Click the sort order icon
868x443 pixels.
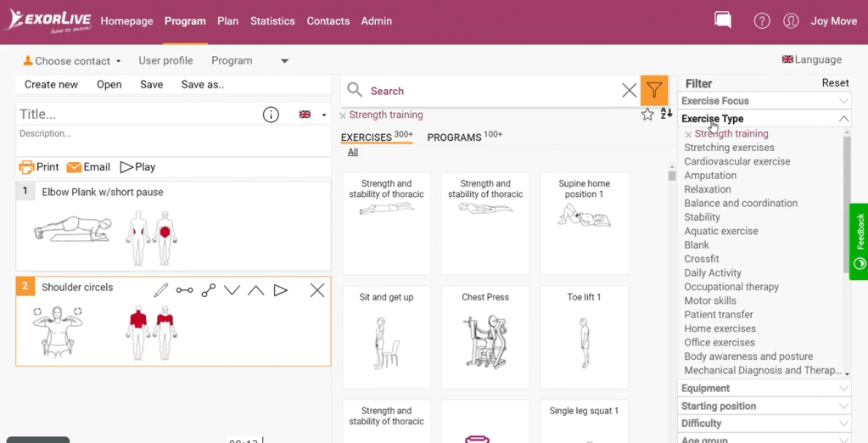pos(666,114)
